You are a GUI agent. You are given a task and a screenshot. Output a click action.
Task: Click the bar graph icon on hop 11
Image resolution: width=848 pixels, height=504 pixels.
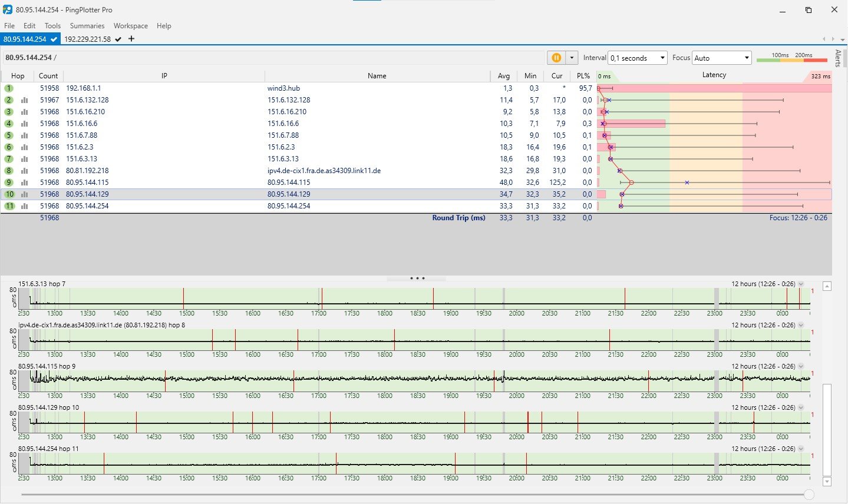click(x=25, y=206)
